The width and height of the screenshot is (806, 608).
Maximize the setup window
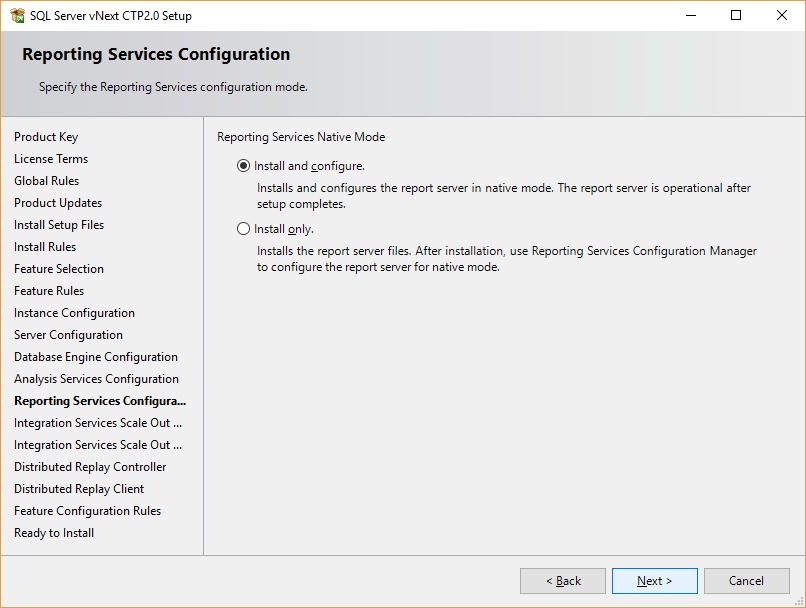(x=736, y=15)
